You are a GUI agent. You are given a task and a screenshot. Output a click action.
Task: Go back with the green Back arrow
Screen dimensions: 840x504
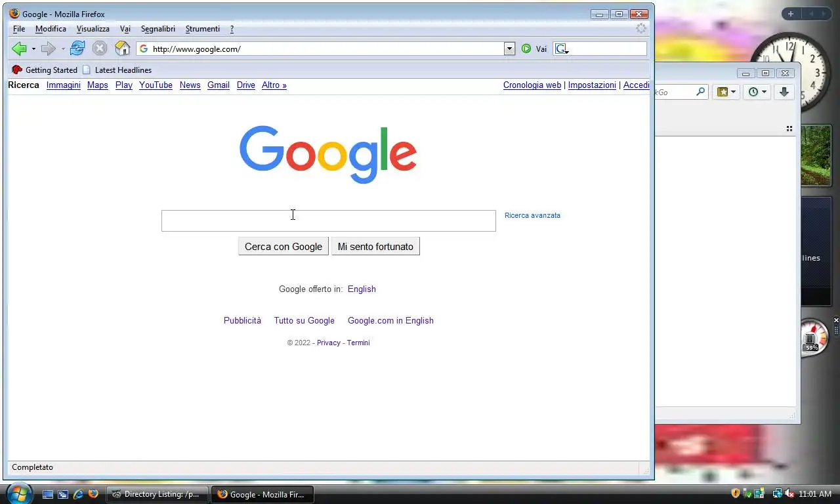pyautogui.click(x=19, y=49)
